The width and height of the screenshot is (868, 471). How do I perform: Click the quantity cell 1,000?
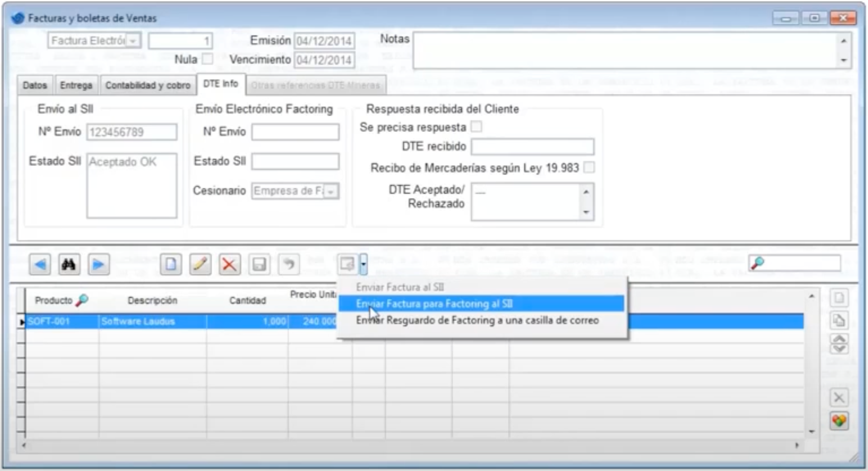point(247,322)
